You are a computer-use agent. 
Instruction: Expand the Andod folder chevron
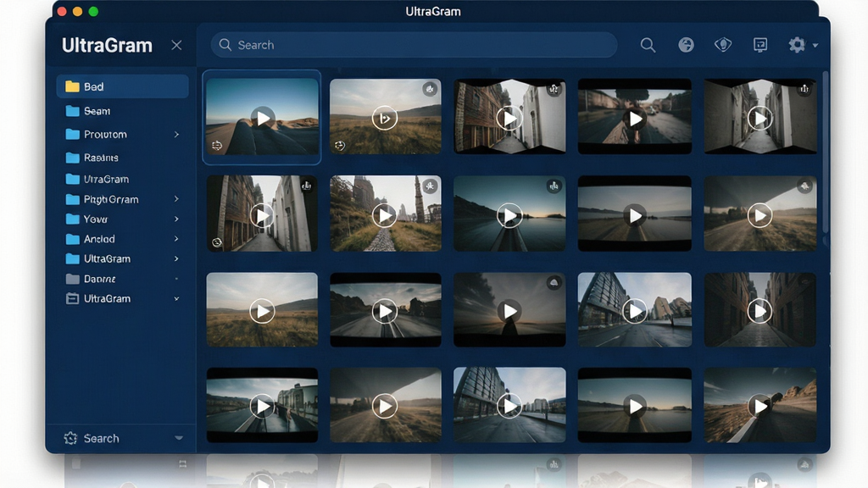click(176, 239)
